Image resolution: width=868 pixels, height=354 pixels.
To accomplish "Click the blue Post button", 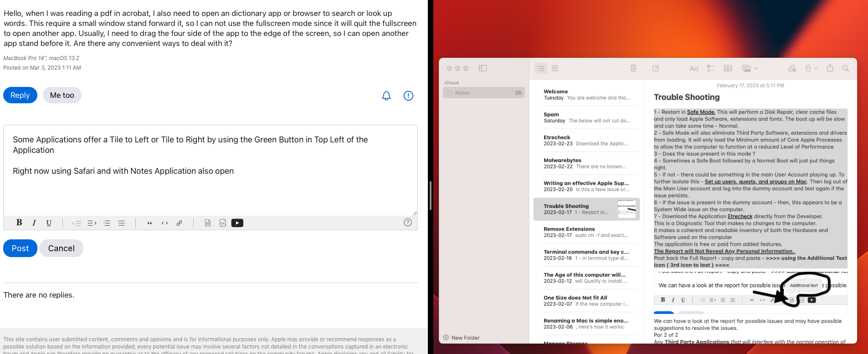I will pyautogui.click(x=20, y=248).
